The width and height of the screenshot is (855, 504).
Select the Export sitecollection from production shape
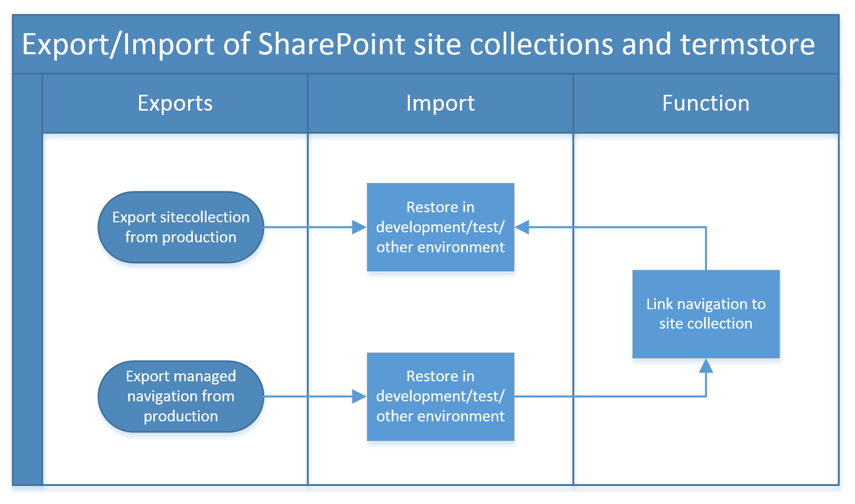pyautogui.click(x=181, y=227)
